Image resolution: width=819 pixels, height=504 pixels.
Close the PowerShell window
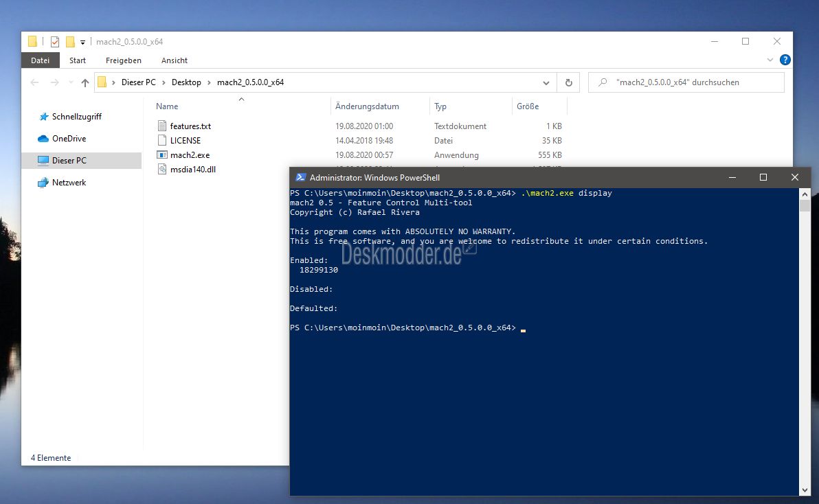click(794, 177)
